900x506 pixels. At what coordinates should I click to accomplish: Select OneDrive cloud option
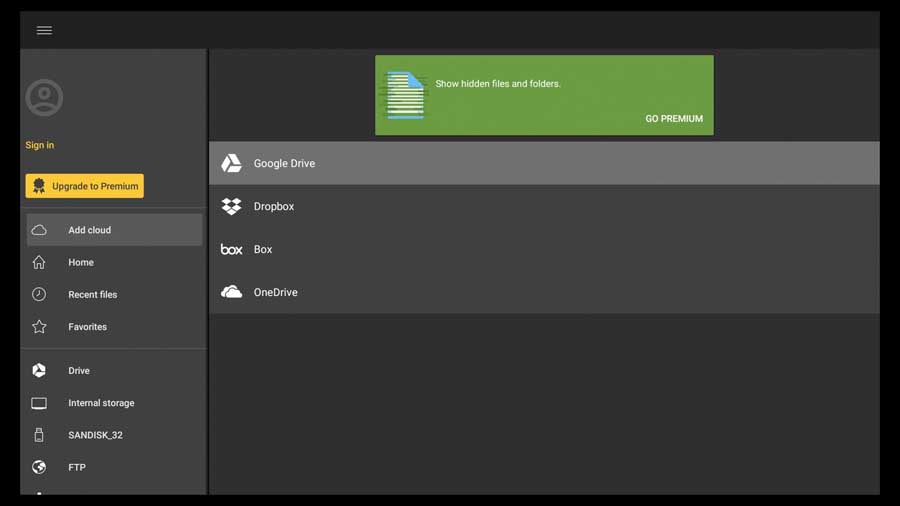click(544, 292)
